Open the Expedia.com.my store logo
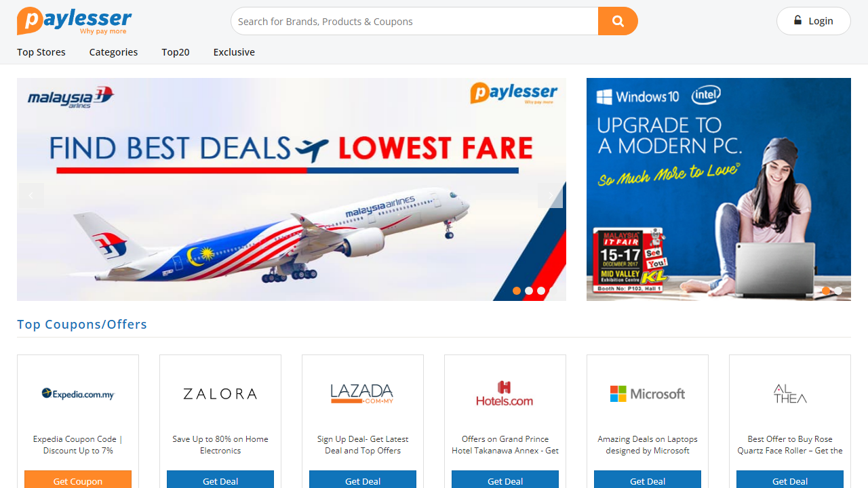Screen dimensions: 868x488 78,393
